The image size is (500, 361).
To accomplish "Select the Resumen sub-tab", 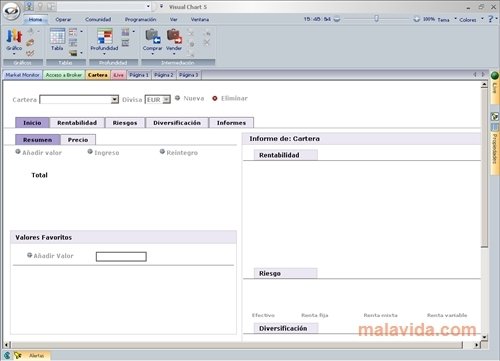I will coord(38,140).
